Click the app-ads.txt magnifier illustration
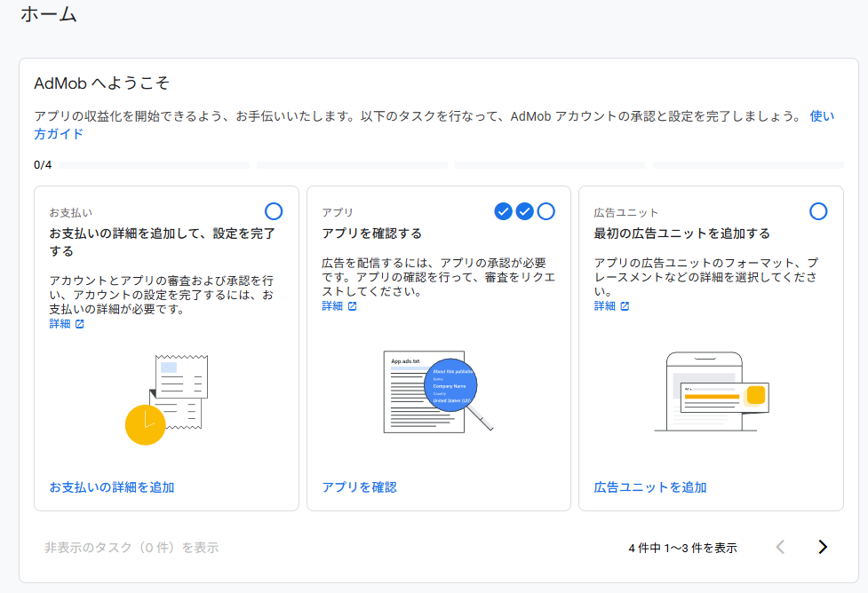Screen dimensions: 868x593 pyautogui.click(x=438, y=391)
